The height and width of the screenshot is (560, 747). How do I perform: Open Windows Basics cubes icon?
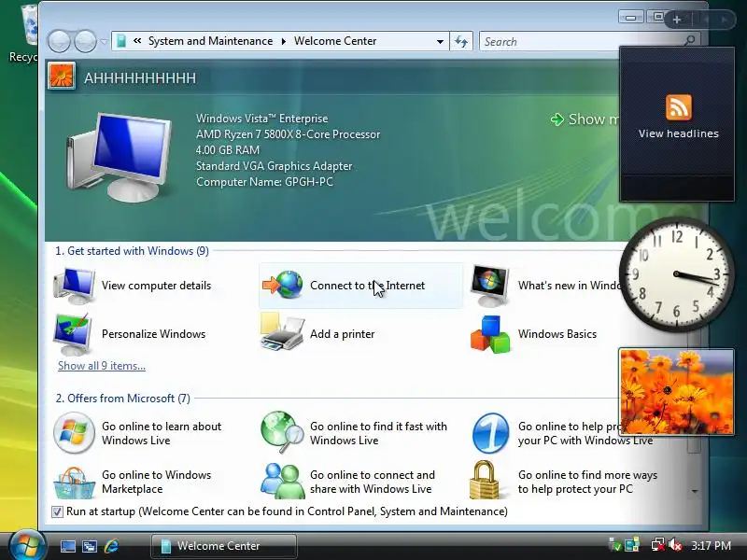(x=490, y=334)
